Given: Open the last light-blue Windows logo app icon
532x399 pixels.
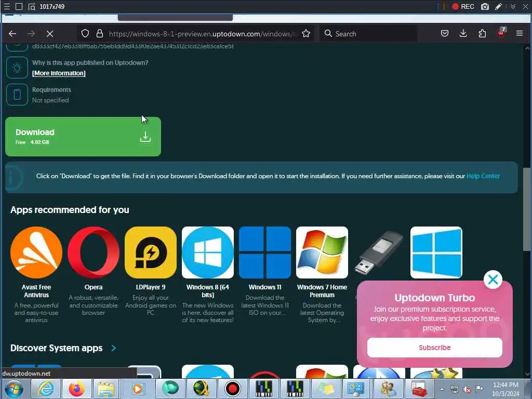Looking at the screenshot, I should point(436,252).
